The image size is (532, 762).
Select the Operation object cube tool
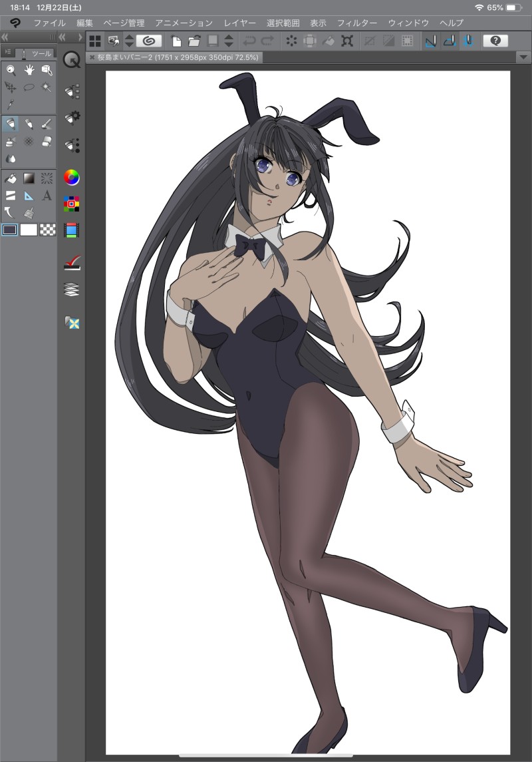tap(47, 71)
